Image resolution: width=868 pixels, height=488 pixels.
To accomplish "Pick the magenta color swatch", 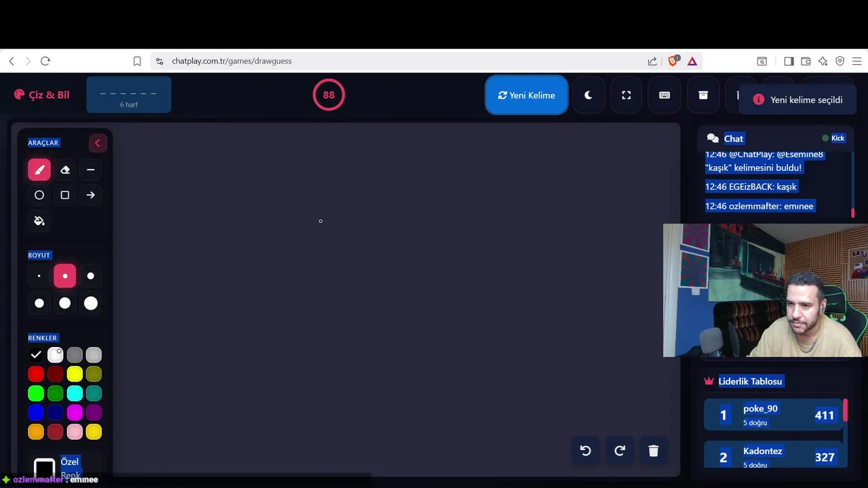I will 75,412.
